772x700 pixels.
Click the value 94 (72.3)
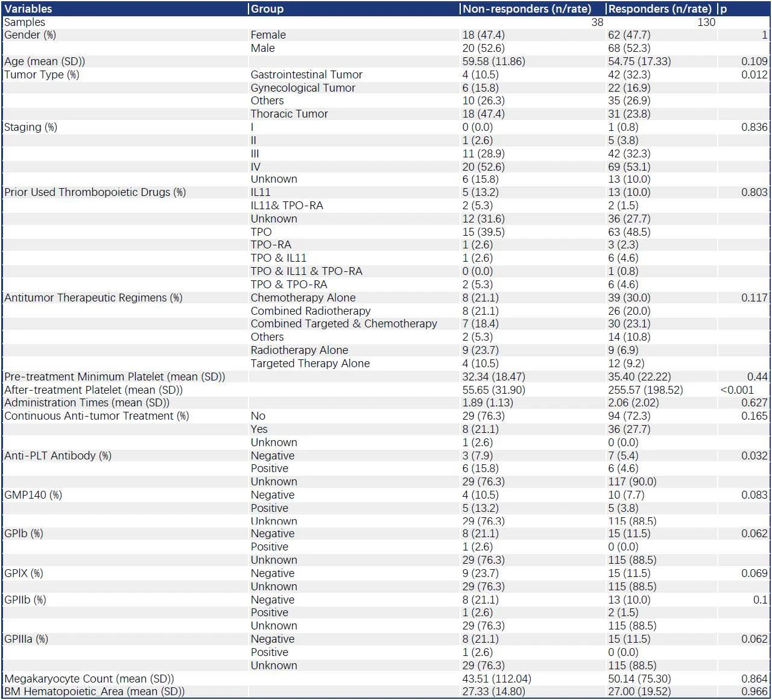pyautogui.click(x=629, y=416)
